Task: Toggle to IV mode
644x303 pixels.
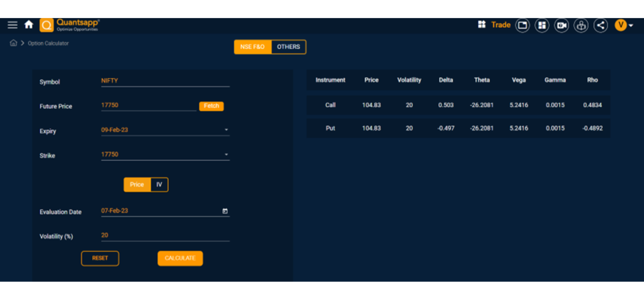Action: pos(159,185)
